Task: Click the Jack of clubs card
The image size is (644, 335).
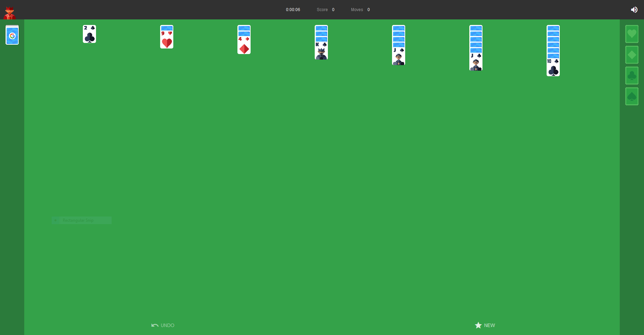Action: point(476,62)
